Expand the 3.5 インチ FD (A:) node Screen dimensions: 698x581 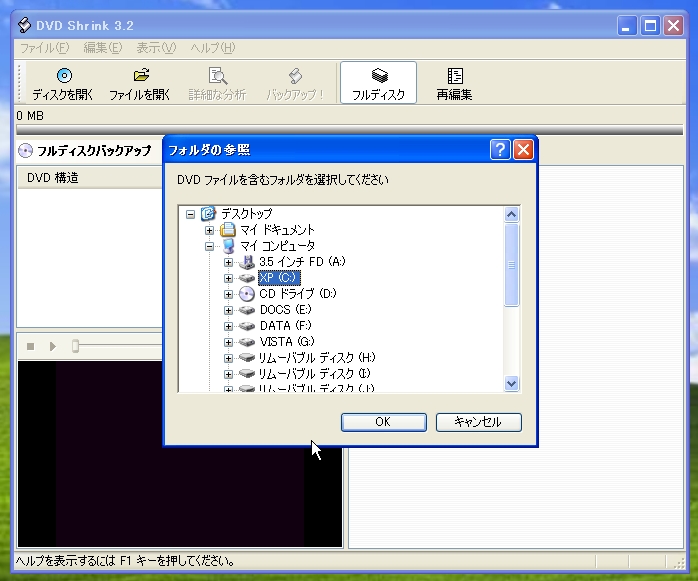(x=228, y=262)
